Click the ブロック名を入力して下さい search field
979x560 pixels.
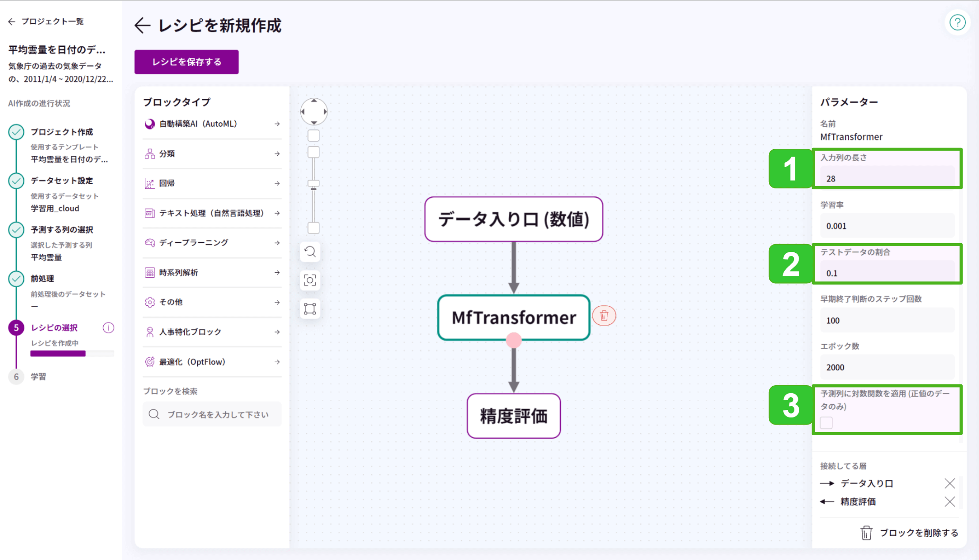click(212, 414)
